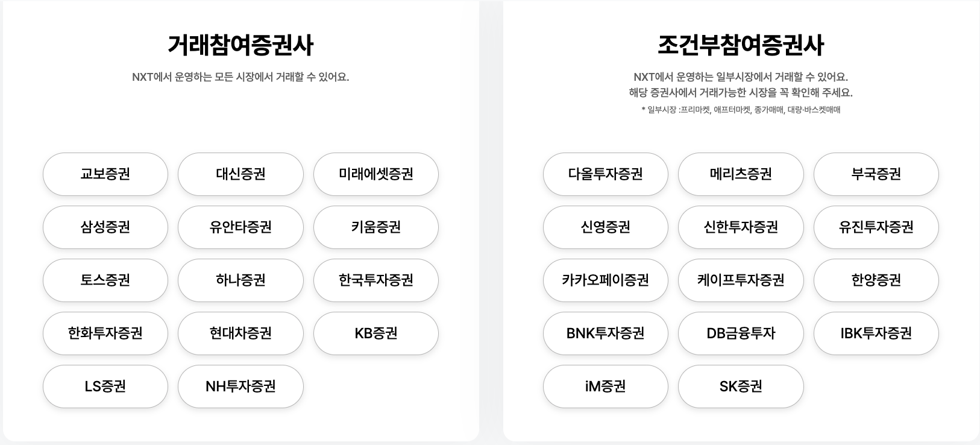
Task: Choose 삼성증권 in the left panel
Action: [105, 227]
